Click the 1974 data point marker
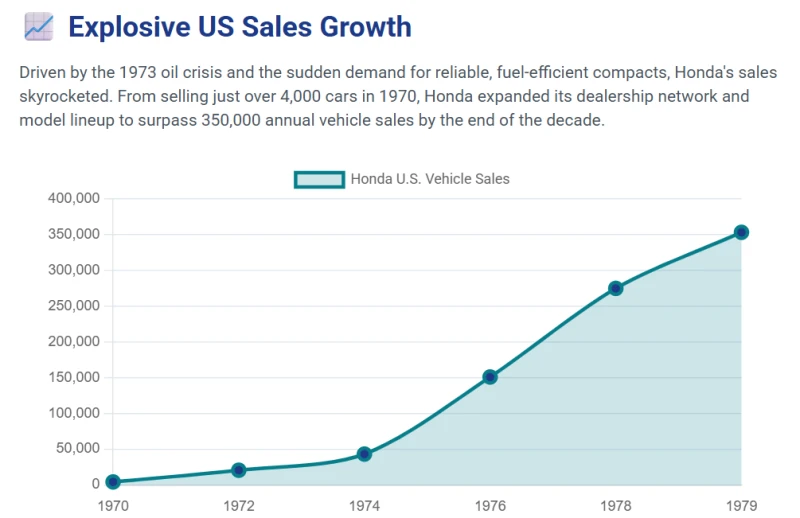800x518 pixels. [364, 454]
